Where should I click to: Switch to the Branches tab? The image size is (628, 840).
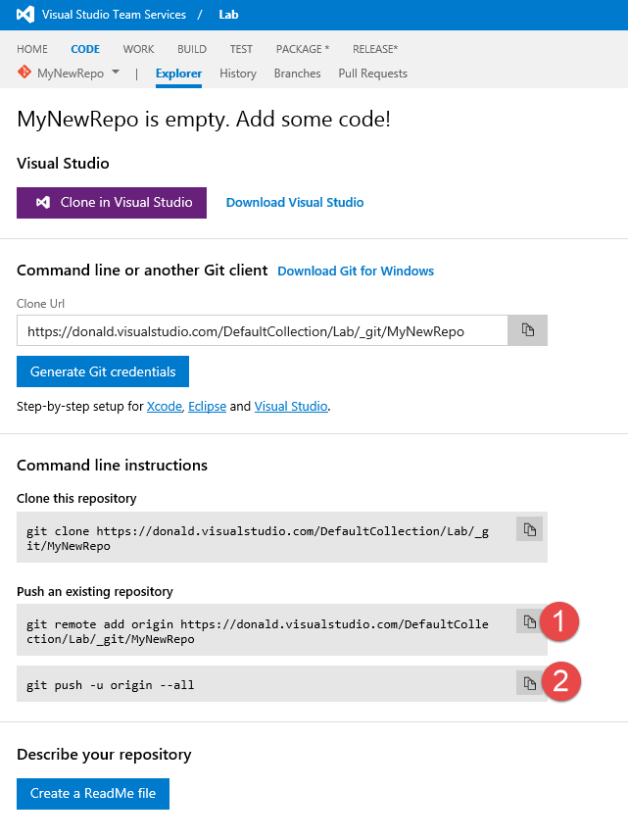click(x=297, y=74)
